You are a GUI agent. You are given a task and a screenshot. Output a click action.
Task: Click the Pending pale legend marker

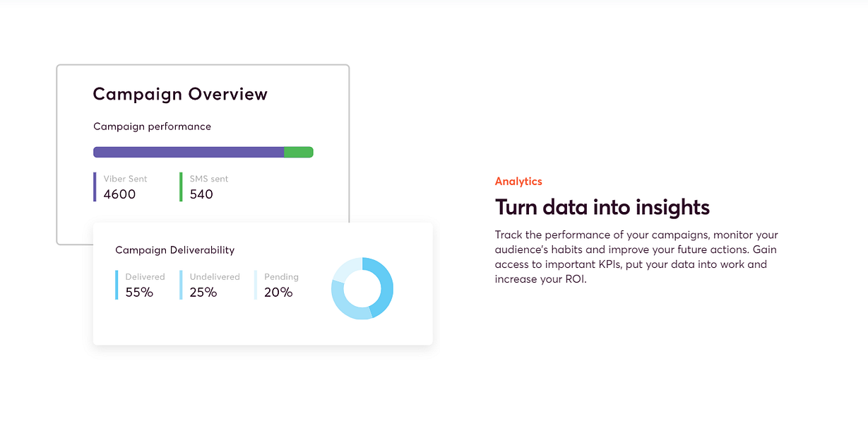(x=256, y=285)
